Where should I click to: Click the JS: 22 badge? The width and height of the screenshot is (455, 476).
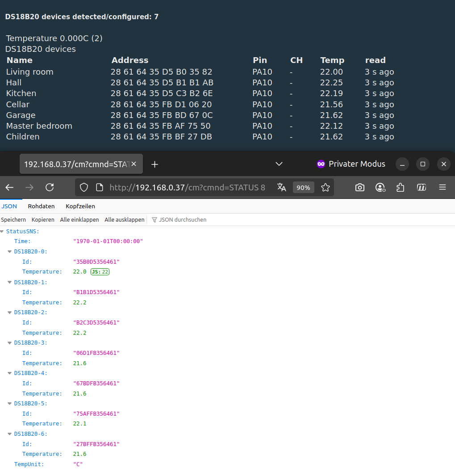100,272
